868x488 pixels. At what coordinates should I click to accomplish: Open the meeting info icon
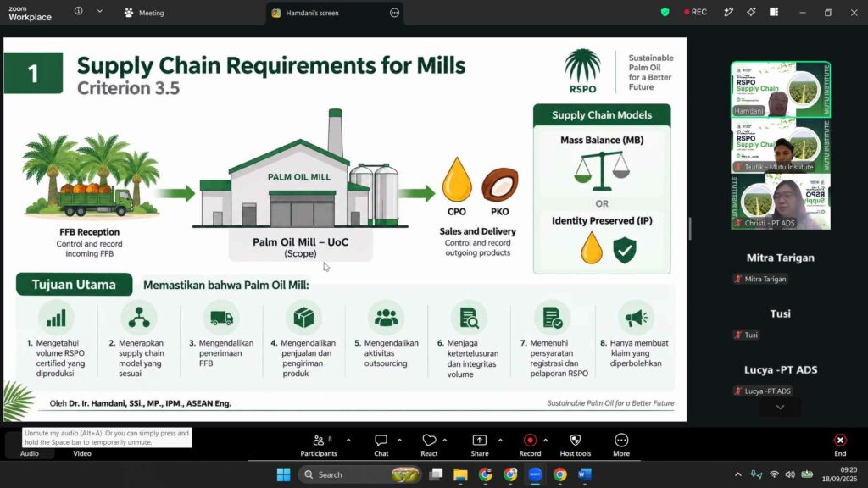pyautogui.click(x=79, y=11)
